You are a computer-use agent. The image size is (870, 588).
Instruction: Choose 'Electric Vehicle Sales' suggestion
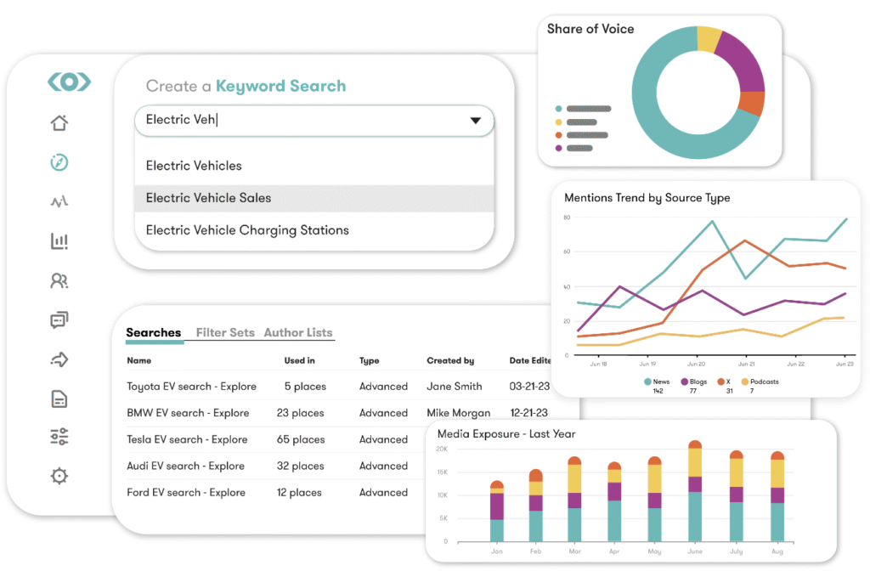click(314, 198)
